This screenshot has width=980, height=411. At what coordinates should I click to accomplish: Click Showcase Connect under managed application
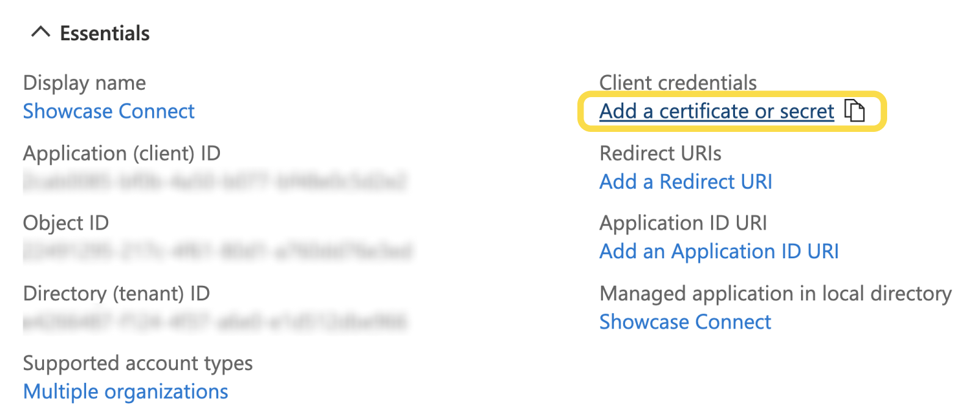pyautogui.click(x=685, y=322)
